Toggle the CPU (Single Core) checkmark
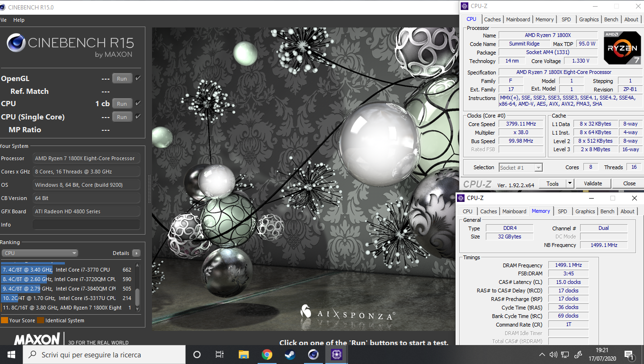The width and height of the screenshot is (644, 364). click(138, 117)
